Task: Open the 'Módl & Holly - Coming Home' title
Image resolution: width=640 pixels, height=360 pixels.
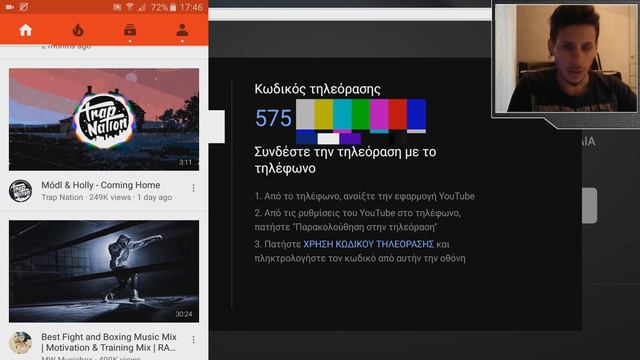Action: point(100,185)
